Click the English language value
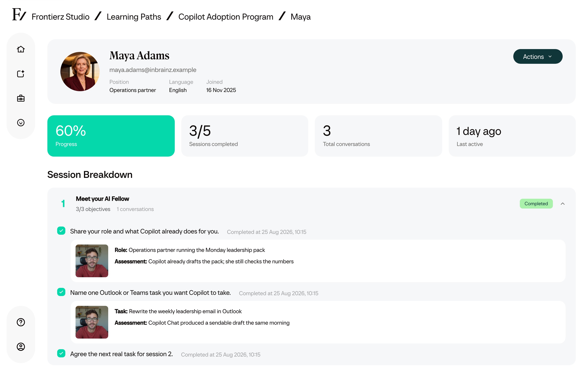 click(x=178, y=90)
